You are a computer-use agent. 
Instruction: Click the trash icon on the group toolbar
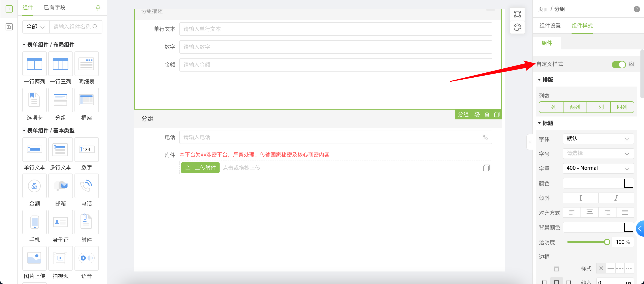487,114
